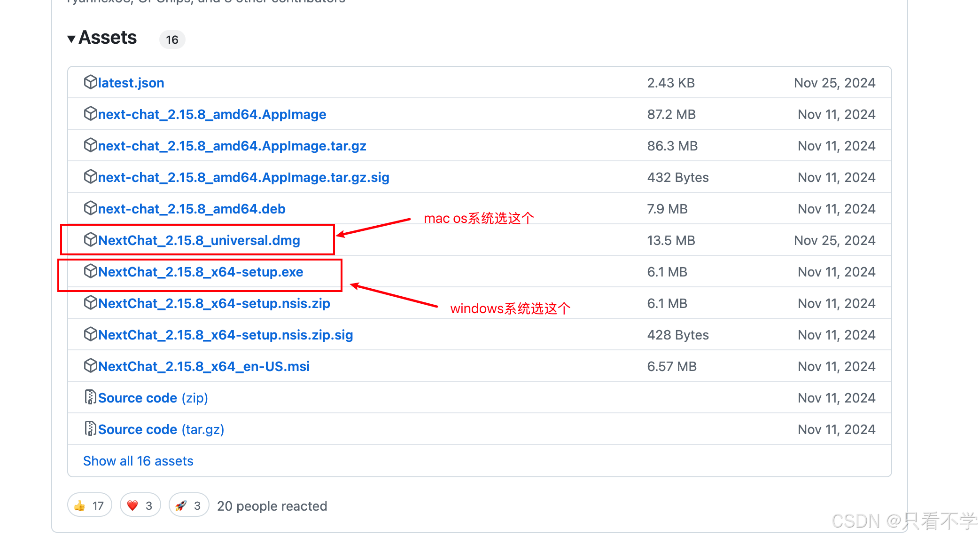Click file icon beside Source code (tar.gz)
980x537 pixels.
point(90,429)
